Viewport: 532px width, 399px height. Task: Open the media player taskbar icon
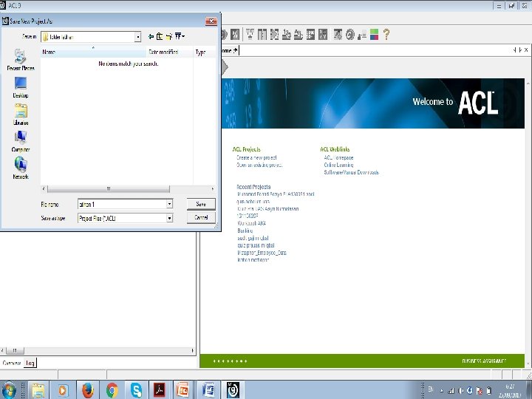pos(63,390)
